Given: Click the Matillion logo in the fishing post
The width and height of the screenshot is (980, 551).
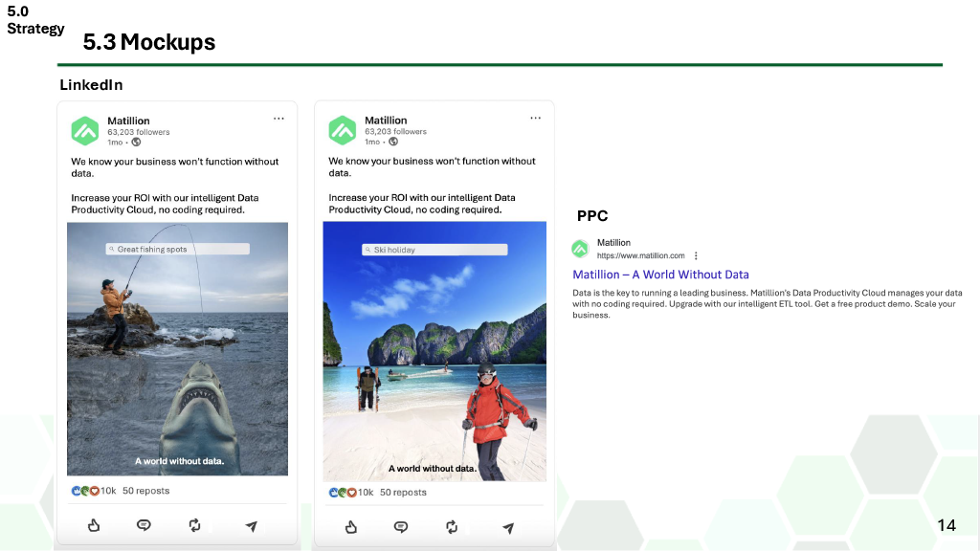Looking at the screenshot, I should point(85,131).
